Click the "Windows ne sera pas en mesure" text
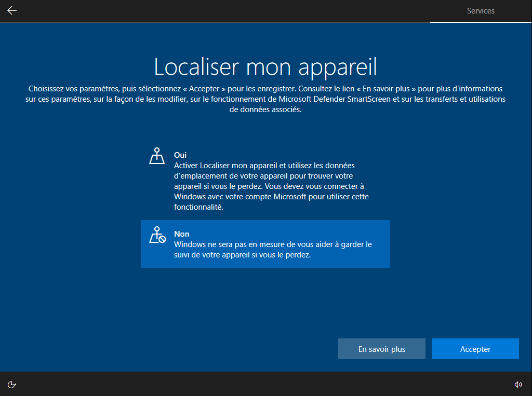Screen dimensions: 532x396 click(x=273, y=244)
